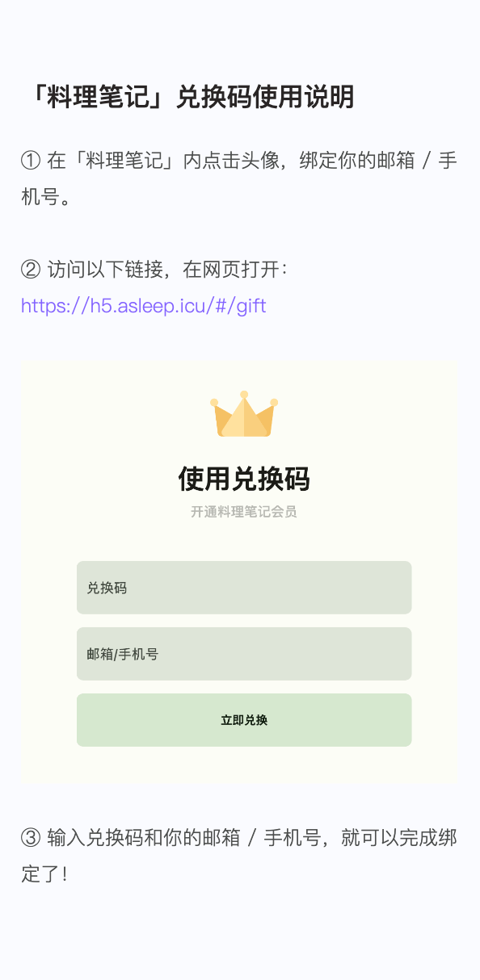Image resolution: width=480 pixels, height=980 pixels.
Task: Click the circled number ② marker
Action: (x=31, y=270)
